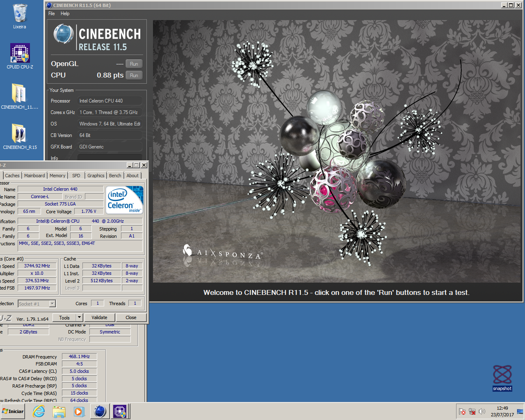
Task: Click the core speed value 3744.92 MHz
Action: coord(37,266)
